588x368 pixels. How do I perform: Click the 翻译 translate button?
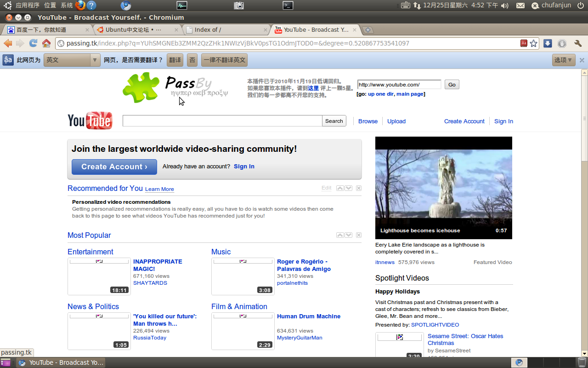tap(175, 60)
